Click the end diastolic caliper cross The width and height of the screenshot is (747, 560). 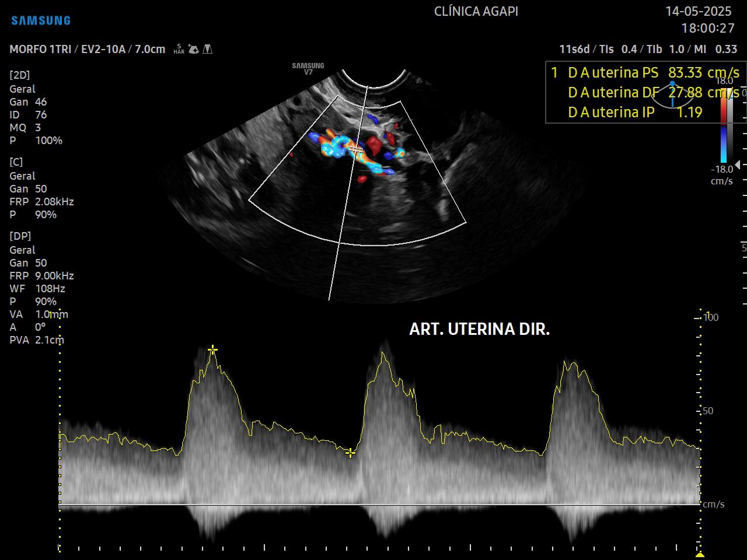(x=350, y=453)
